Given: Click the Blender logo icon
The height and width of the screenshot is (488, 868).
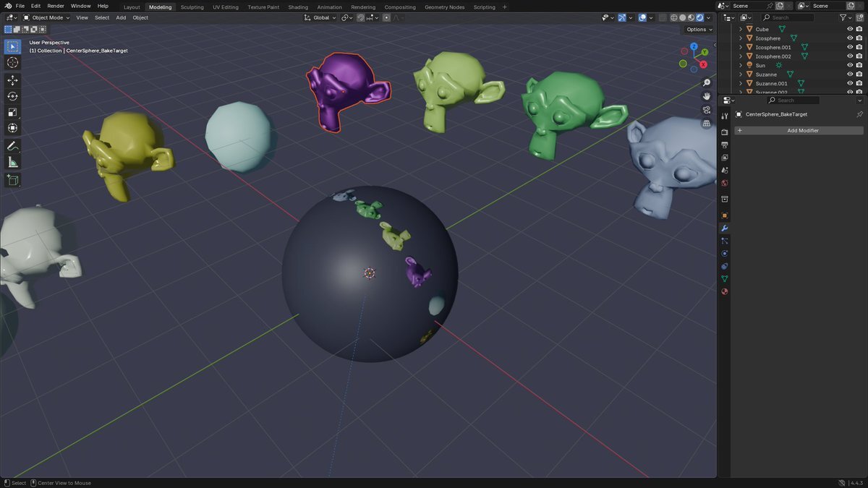Looking at the screenshot, I should [x=8, y=6].
